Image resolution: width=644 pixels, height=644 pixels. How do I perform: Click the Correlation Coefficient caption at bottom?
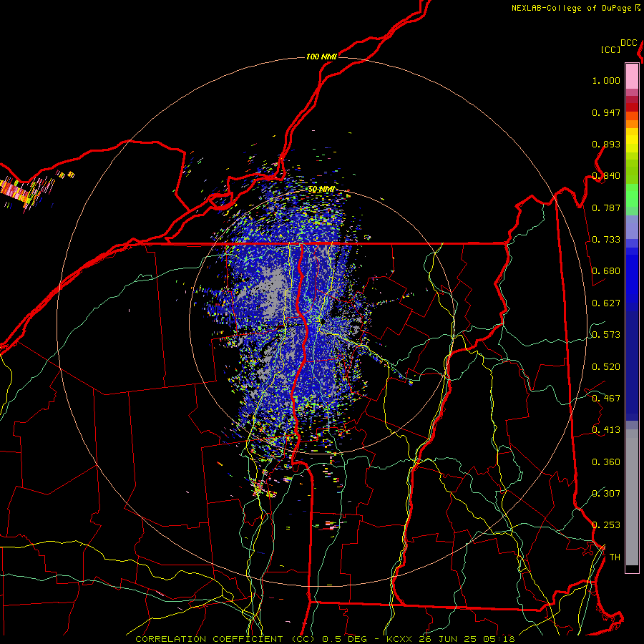(325, 639)
